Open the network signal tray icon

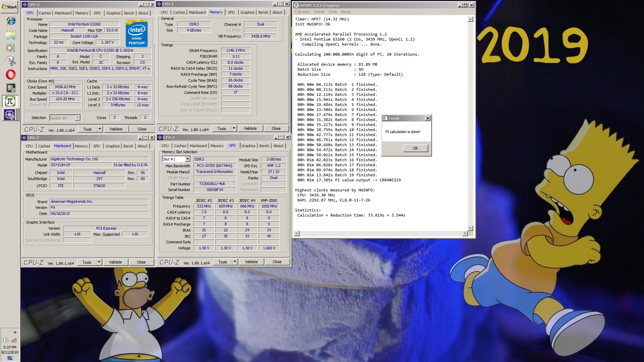pyautogui.click(x=14, y=341)
